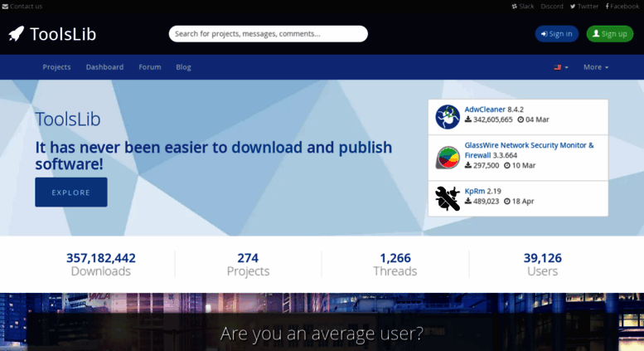
Task: Open the AdwCleaner project link
Action: (485, 110)
